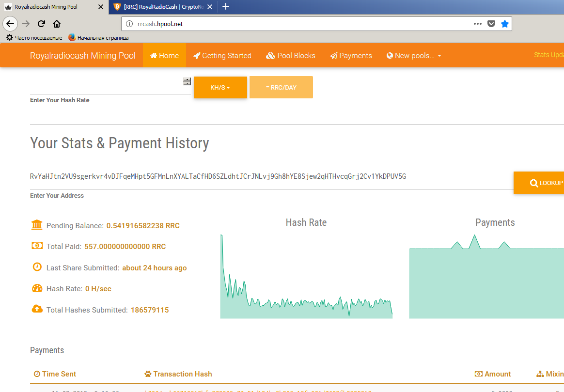
Task: Open a new browser tab
Action: point(225,6)
